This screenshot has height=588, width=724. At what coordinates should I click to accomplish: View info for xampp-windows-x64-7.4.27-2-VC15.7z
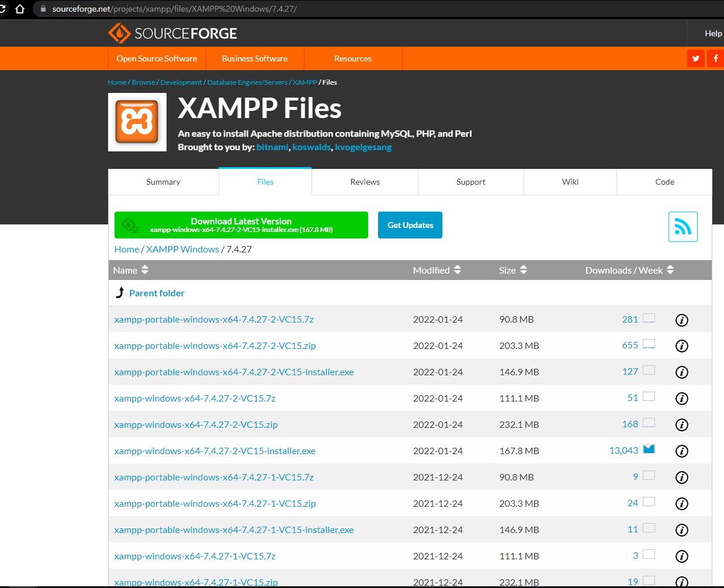(681, 398)
